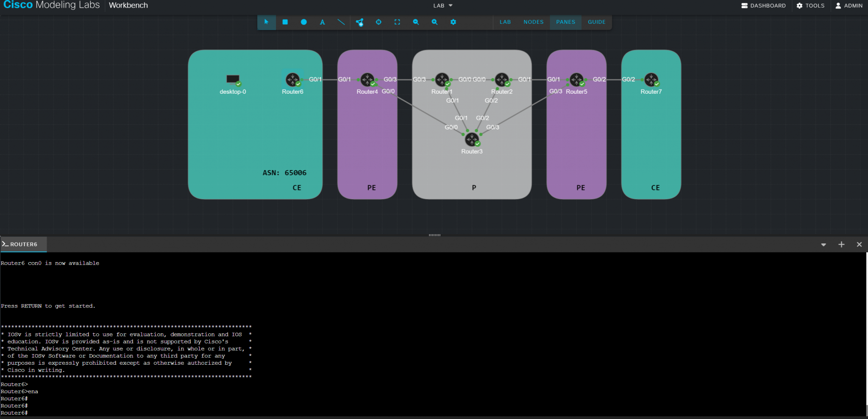This screenshot has height=419, width=868.
Task: Open the Router6 console tab chevron menu
Action: (x=823, y=245)
